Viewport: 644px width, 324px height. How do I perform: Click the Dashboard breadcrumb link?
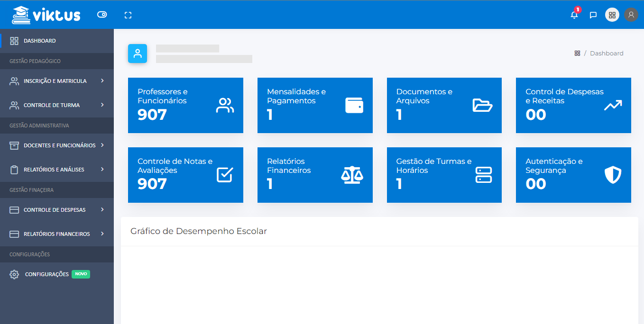[x=607, y=54]
